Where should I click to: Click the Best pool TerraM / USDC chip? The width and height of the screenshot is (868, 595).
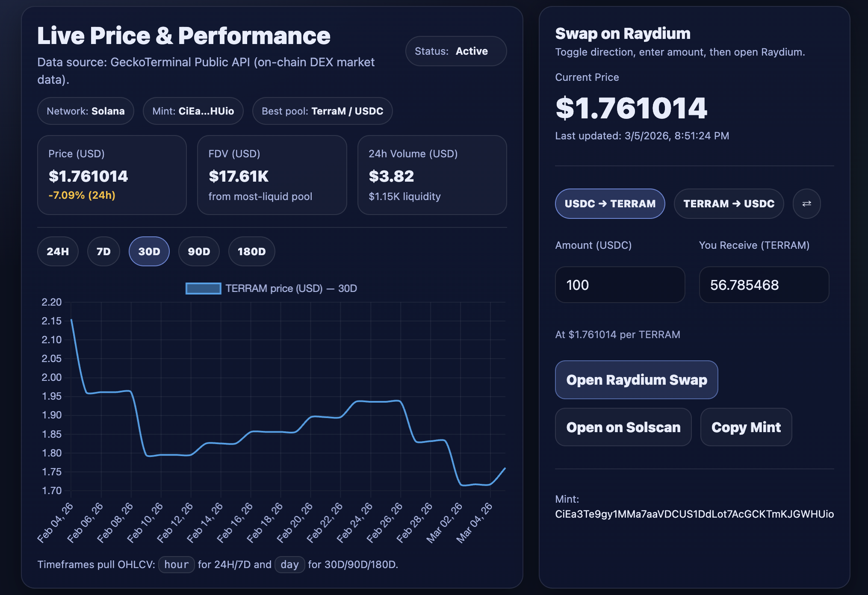click(322, 111)
